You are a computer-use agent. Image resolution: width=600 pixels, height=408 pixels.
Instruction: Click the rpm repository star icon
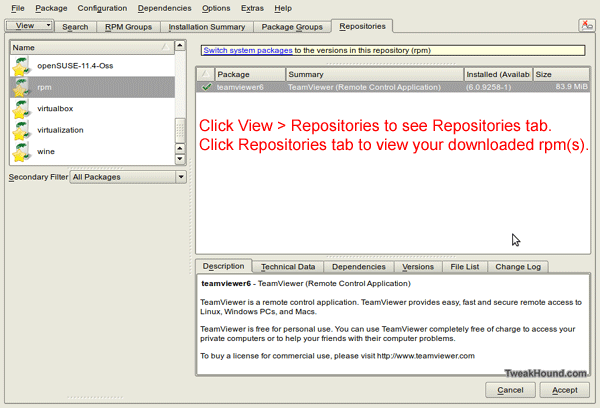(x=21, y=88)
